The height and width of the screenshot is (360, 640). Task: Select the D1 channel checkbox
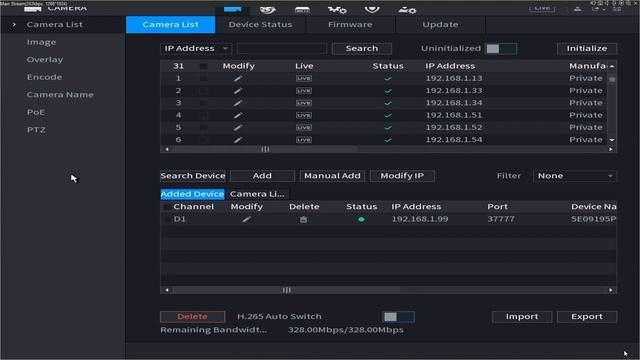(x=167, y=219)
